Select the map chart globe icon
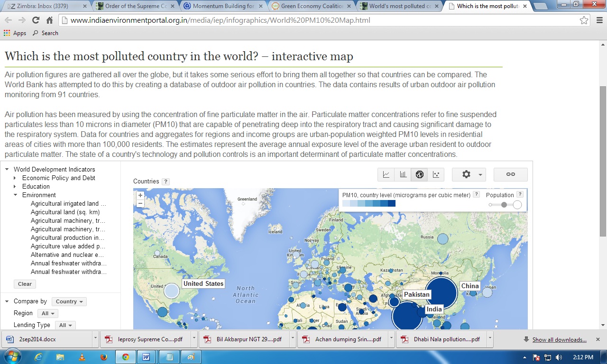 coord(420,174)
